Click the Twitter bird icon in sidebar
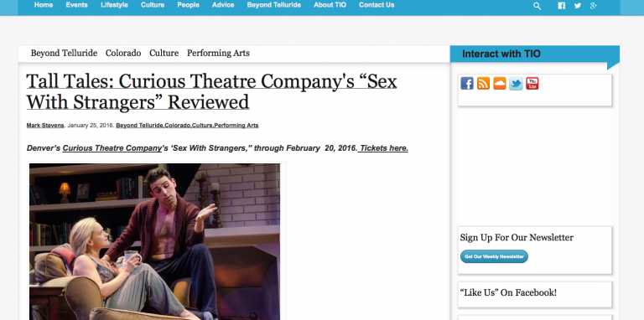This screenshot has width=644, height=320. 516,83
